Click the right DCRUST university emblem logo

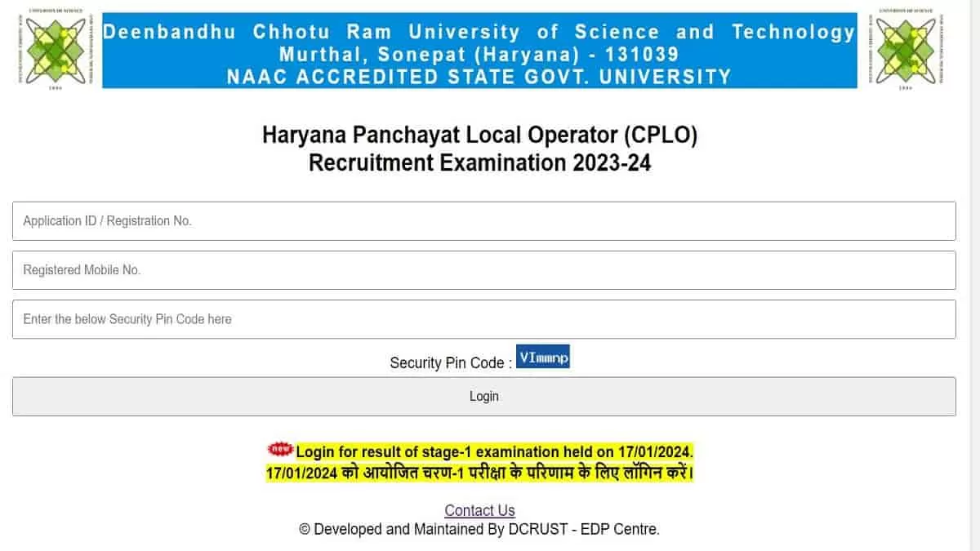906,49
